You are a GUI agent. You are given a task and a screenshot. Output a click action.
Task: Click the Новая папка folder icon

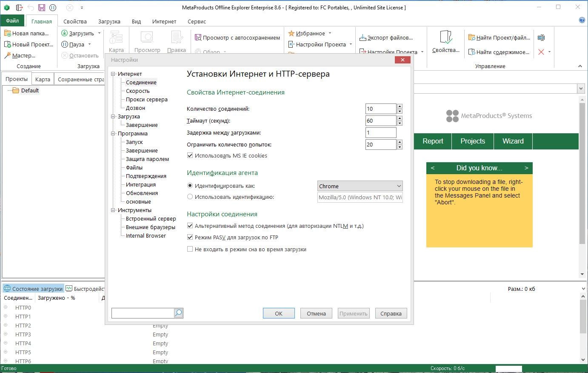coord(7,33)
